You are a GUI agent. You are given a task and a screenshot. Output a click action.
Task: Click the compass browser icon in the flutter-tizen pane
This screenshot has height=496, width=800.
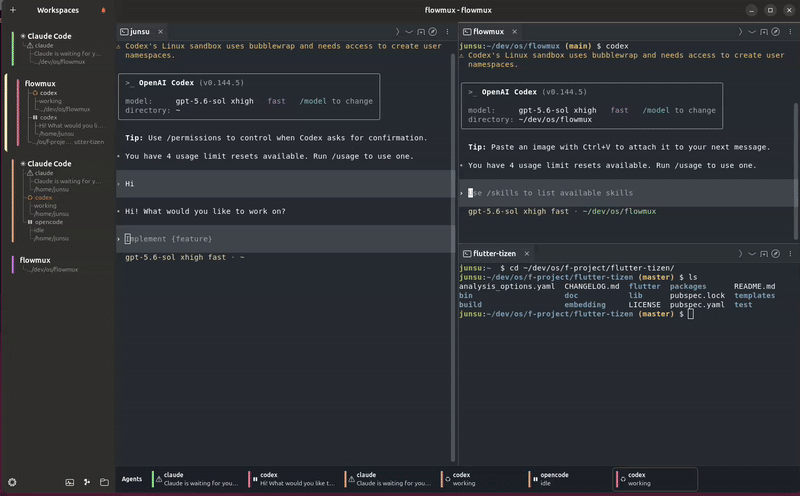click(776, 254)
